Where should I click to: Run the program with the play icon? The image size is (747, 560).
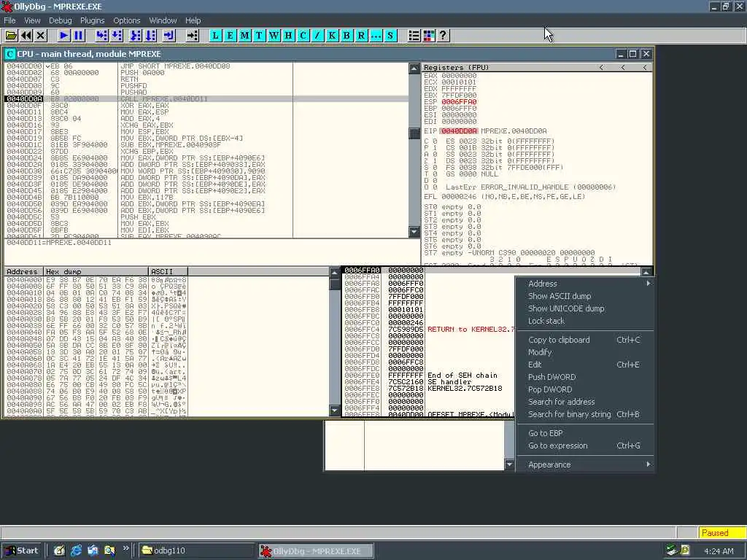click(x=63, y=36)
